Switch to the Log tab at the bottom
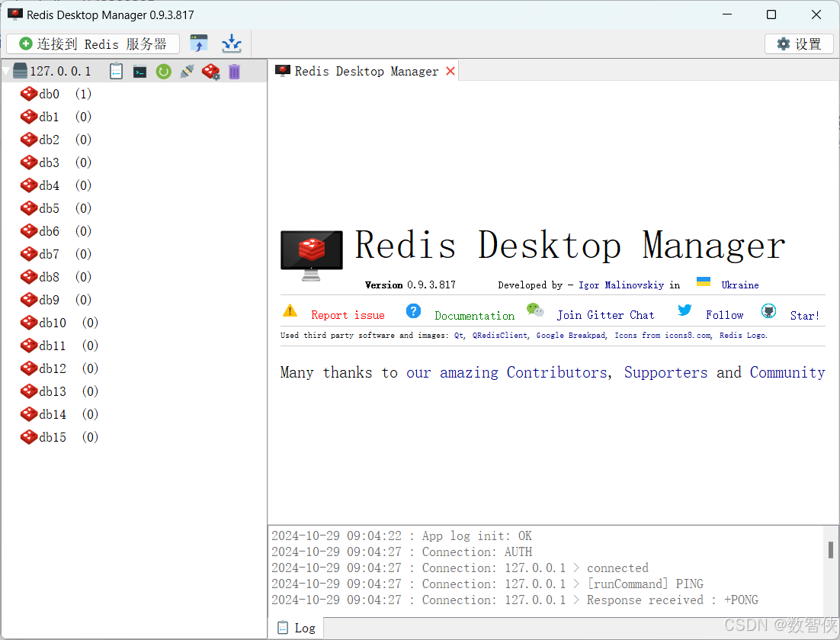This screenshot has height=640, width=840. (296, 627)
